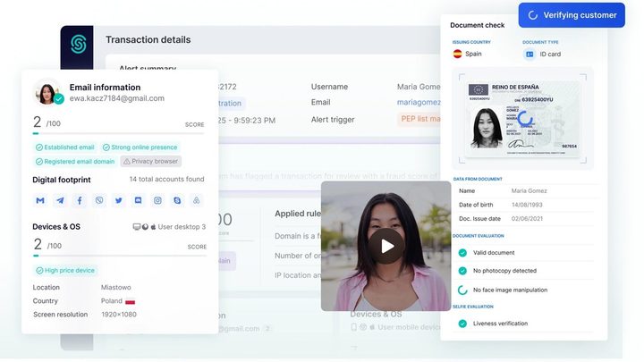
Task: Click the PEP list alert trigger tag
Action: 419,119
